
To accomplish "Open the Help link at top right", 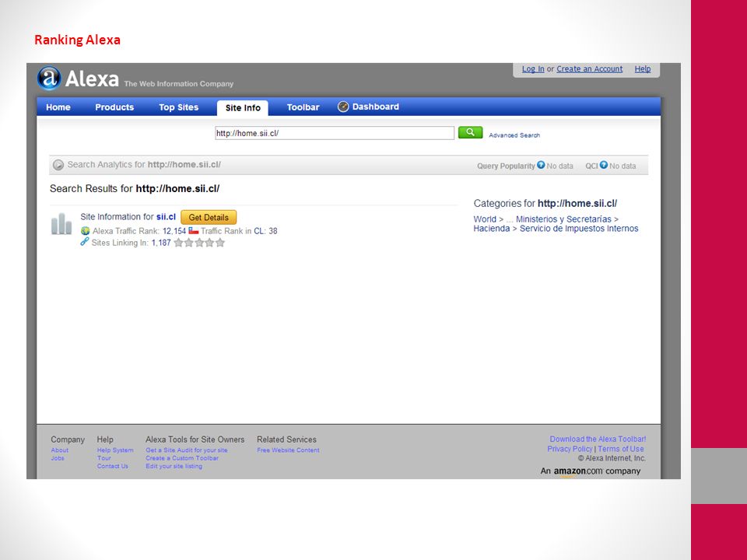I will [643, 68].
